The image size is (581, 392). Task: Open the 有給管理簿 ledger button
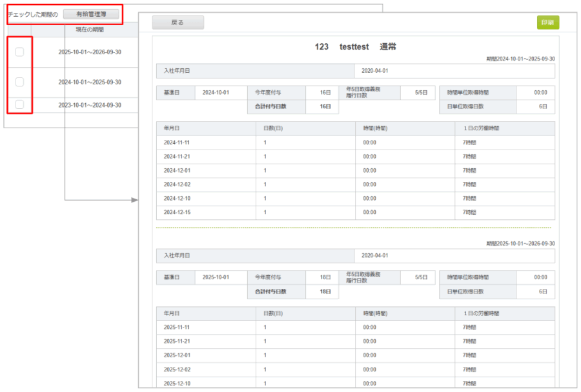pyautogui.click(x=91, y=14)
